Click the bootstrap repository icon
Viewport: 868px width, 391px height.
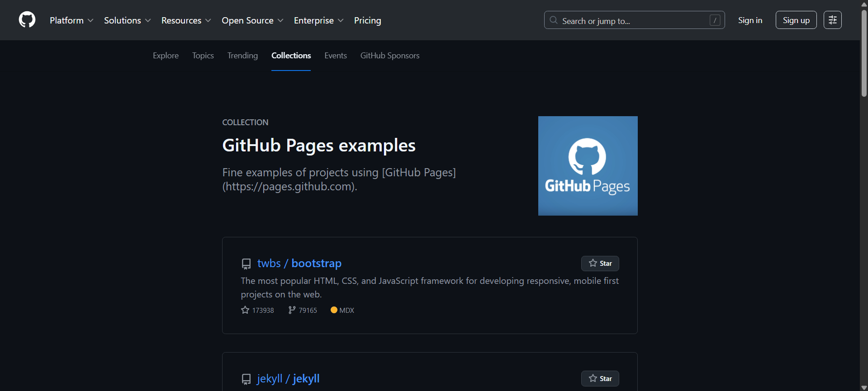click(246, 264)
